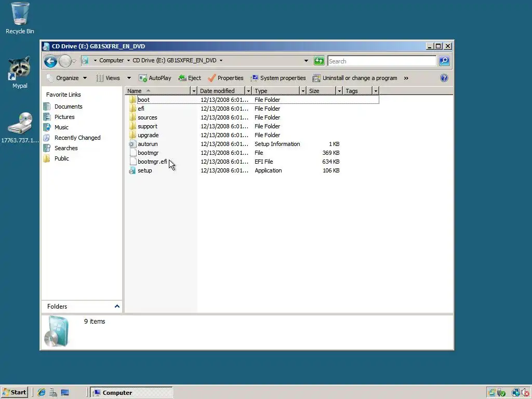Open the Views dropdown arrow

pos(129,78)
